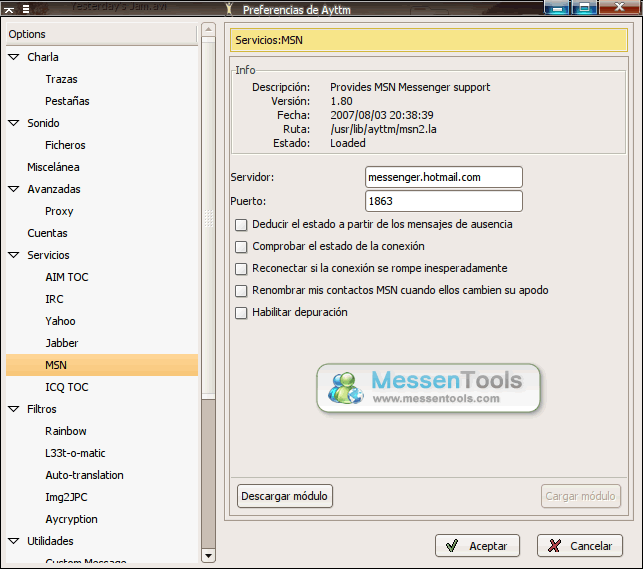Click the Servidor input field
The height and width of the screenshot is (569, 643).
click(x=444, y=177)
